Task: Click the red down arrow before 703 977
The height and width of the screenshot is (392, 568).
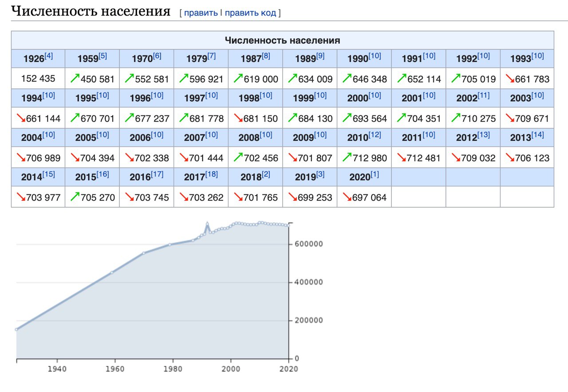Action: (x=21, y=197)
